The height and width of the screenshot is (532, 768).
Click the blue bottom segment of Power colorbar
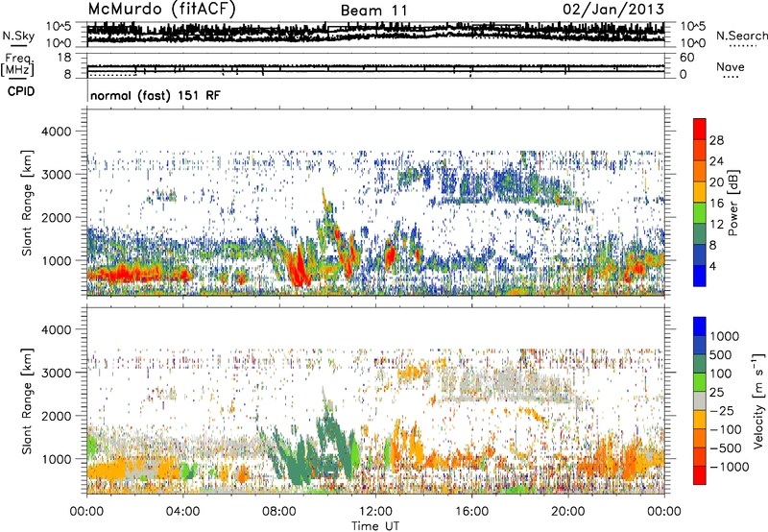tap(700, 276)
